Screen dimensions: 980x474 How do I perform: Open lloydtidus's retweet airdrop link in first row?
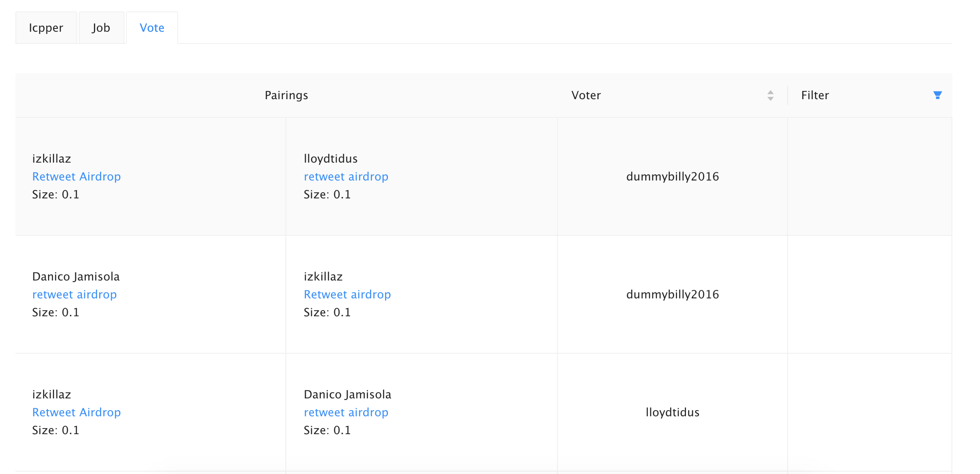(x=346, y=176)
